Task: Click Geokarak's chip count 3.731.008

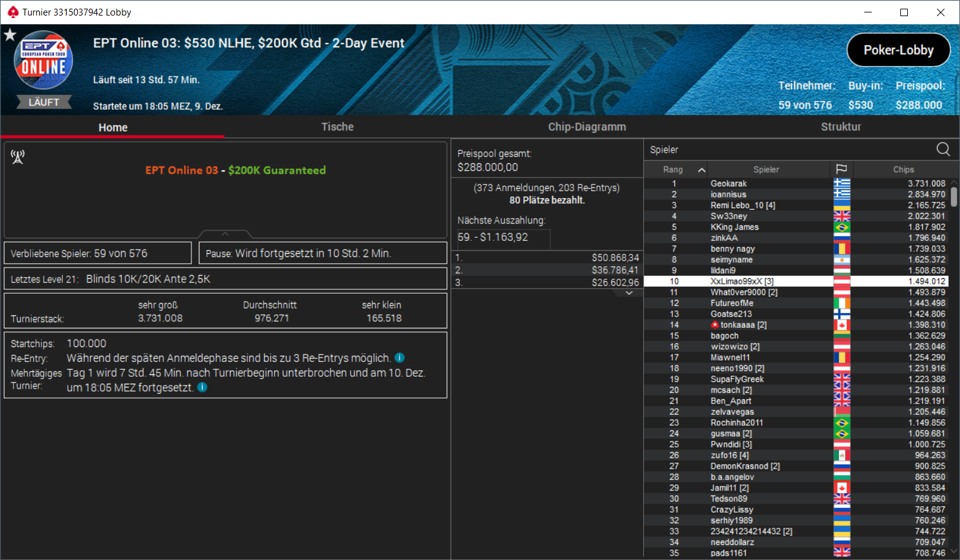Action: coord(926,183)
